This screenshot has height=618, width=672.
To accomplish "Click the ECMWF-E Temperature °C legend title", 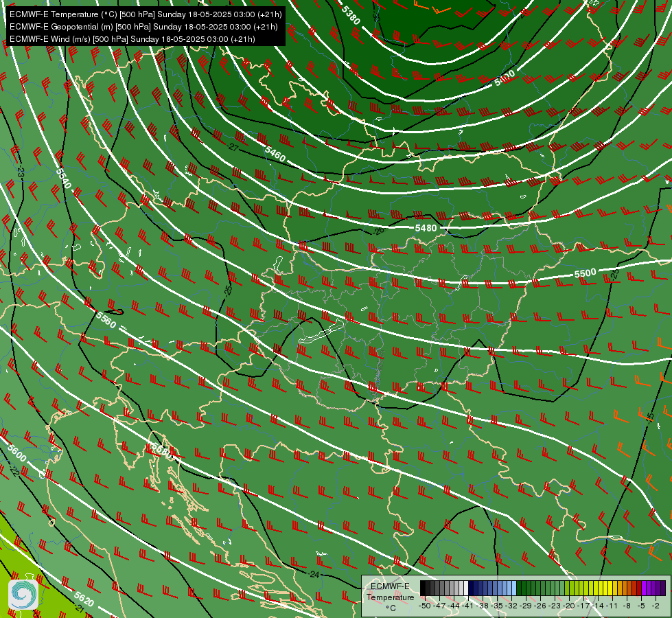I will (390, 597).
